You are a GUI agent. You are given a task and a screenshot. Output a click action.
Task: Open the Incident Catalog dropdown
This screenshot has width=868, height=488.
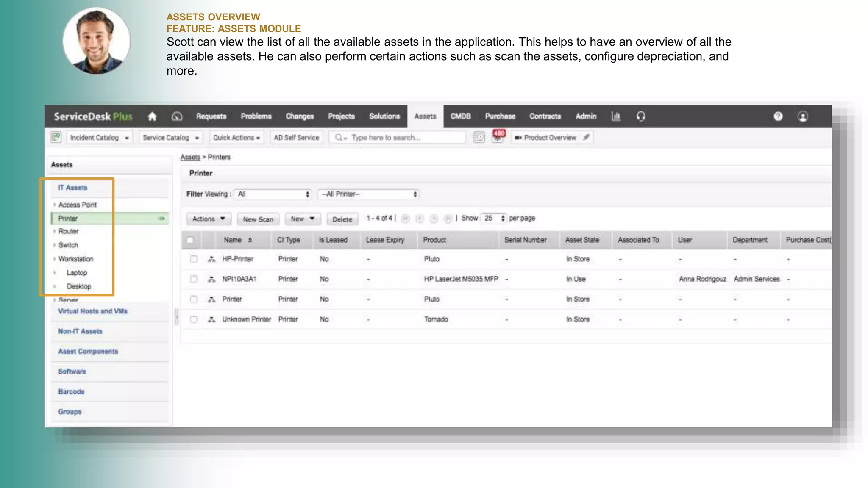coord(100,138)
